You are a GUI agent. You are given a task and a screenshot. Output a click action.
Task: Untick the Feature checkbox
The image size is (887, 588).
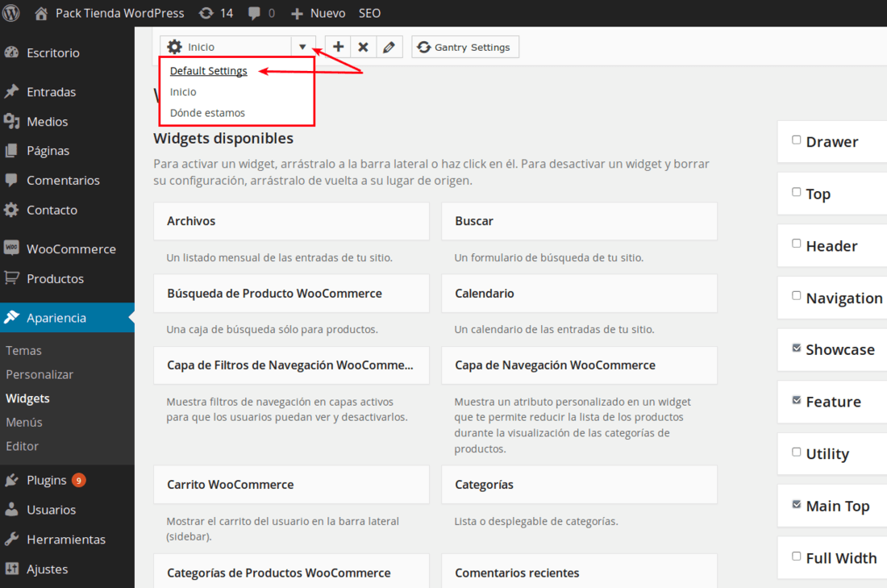[x=796, y=399]
